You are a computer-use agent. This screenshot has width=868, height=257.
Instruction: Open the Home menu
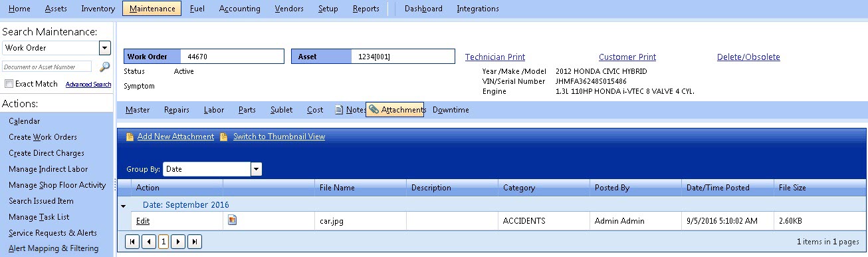(x=19, y=9)
